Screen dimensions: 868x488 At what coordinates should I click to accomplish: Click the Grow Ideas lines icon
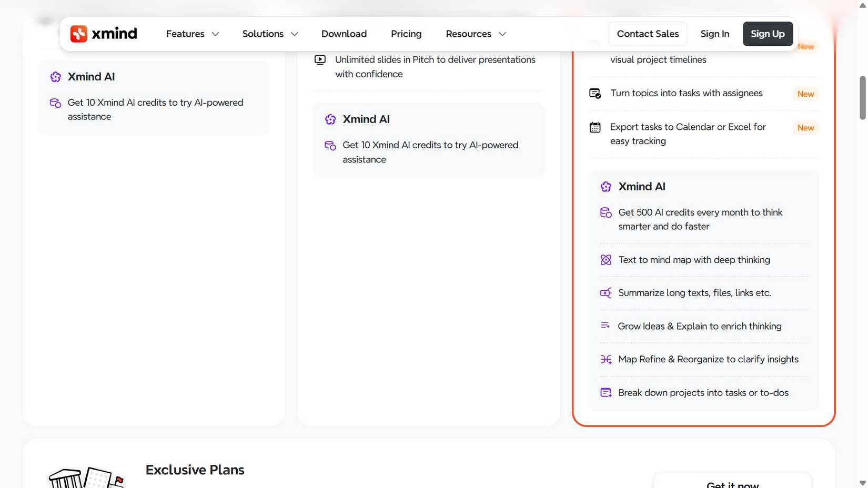tap(605, 326)
